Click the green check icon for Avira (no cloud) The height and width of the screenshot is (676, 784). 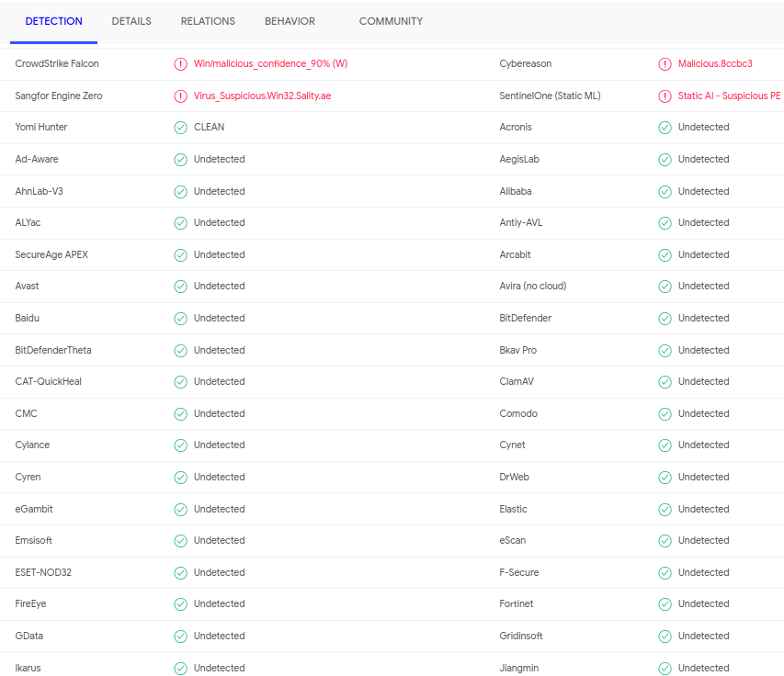coord(665,287)
